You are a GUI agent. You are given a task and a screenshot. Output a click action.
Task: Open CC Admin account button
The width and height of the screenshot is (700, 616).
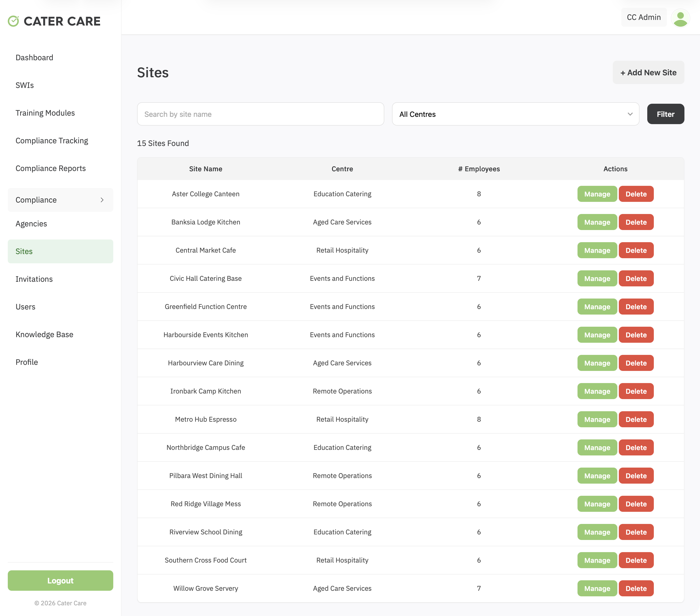[x=644, y=17]
